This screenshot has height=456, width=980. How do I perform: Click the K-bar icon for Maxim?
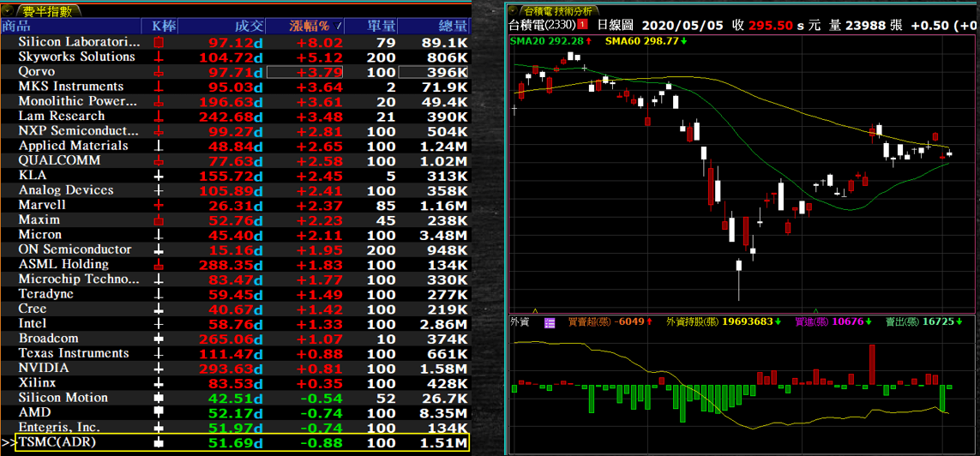(159, 220)
